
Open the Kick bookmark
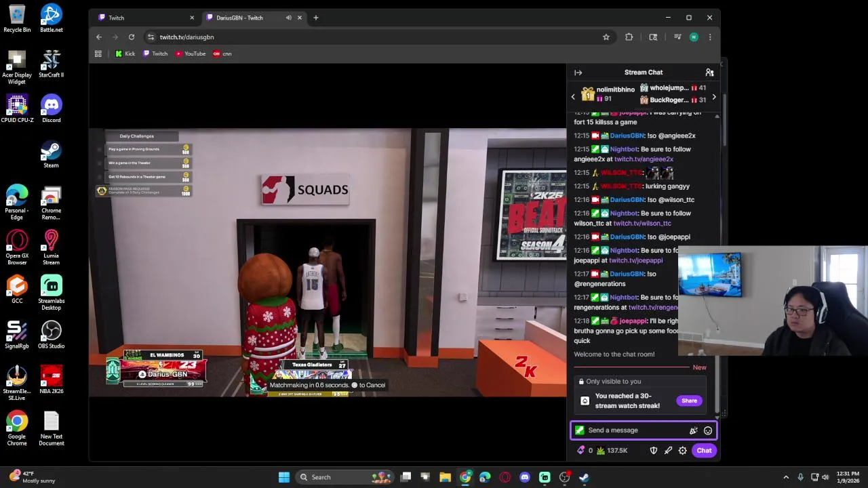click(125, 54)
